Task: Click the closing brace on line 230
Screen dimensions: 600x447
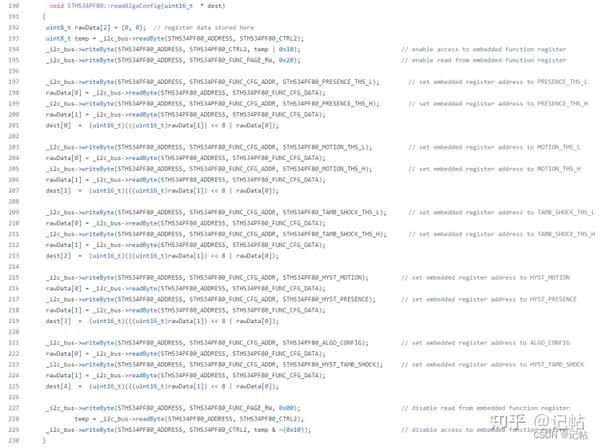Action: [x=44, y=440]
